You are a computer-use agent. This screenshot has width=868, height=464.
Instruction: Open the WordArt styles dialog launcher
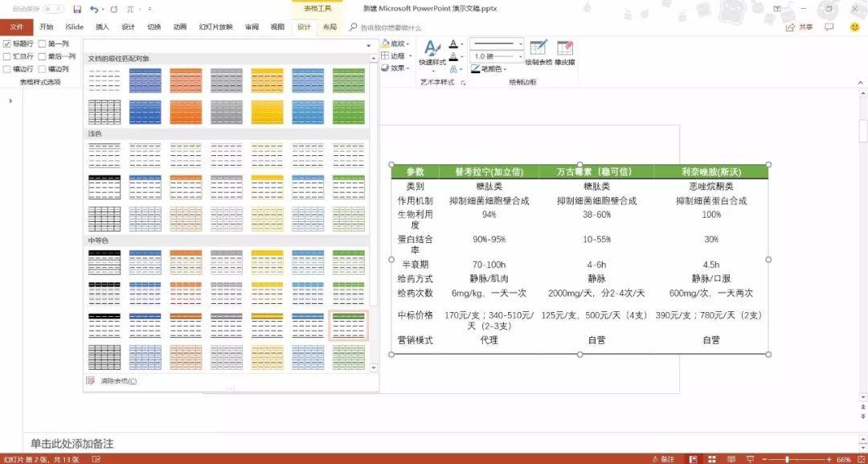click(x=463, y=83)
